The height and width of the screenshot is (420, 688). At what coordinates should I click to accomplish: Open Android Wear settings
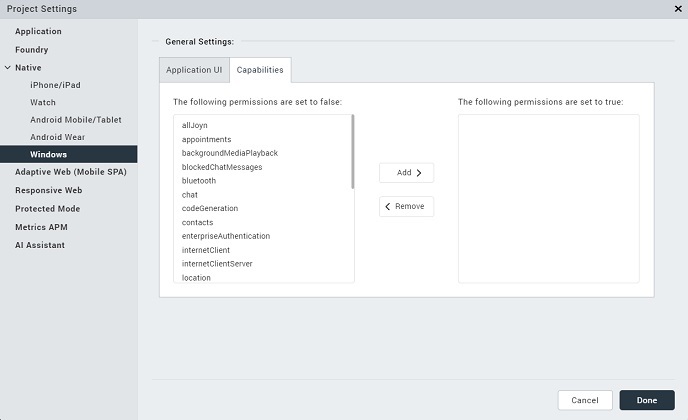tap(58, 137)
